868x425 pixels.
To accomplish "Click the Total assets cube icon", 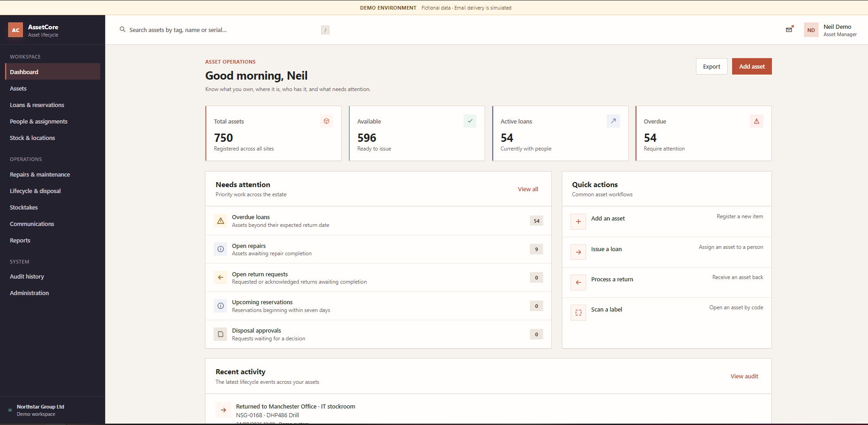I will click(x=327, y=121).
